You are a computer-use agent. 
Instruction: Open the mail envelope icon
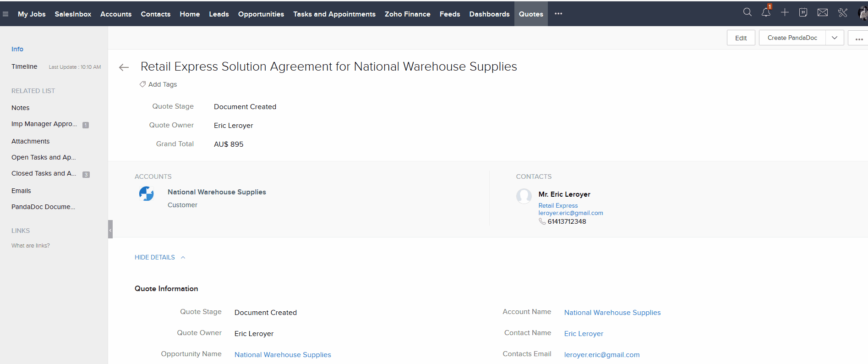[x=823, y=12]
